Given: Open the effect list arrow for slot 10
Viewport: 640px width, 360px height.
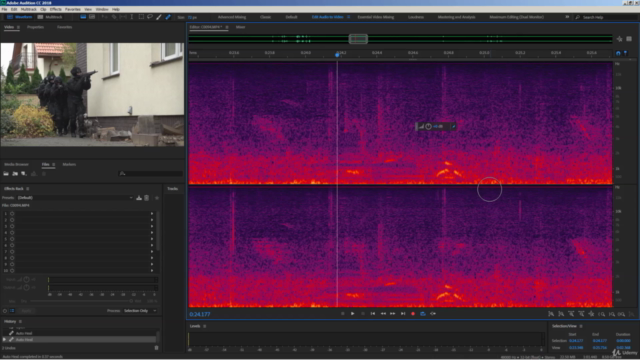Looking at the screenshot, I should [x=152, y=271].
